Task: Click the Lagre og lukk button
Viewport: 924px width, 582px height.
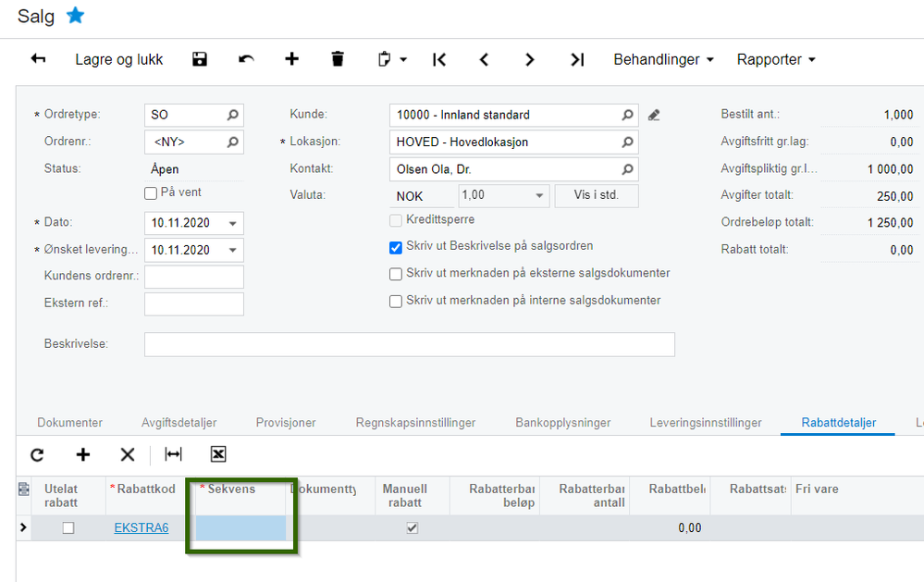Action: (x=119, y=59)
